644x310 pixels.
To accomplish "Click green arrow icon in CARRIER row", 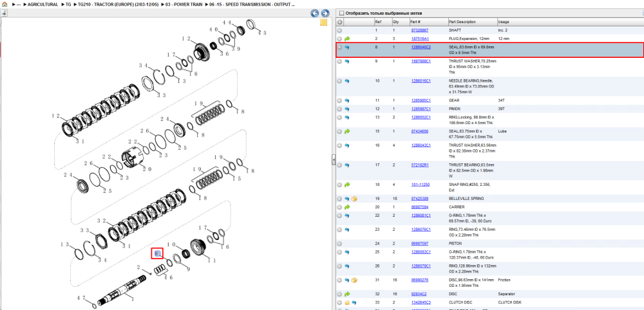I will tap(346, 207).
